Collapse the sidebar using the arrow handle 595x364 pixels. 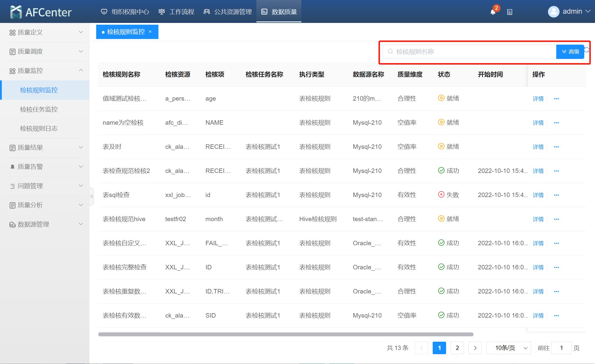click(91, 196)
